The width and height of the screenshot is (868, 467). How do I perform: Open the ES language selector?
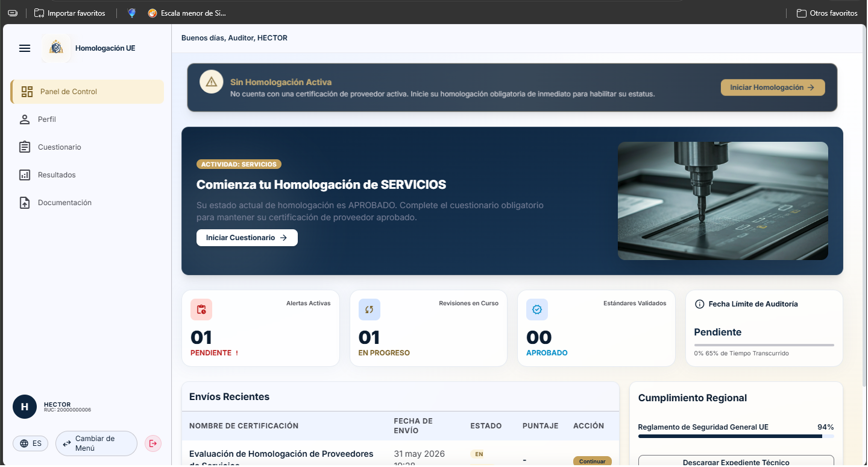pos(31,443)
